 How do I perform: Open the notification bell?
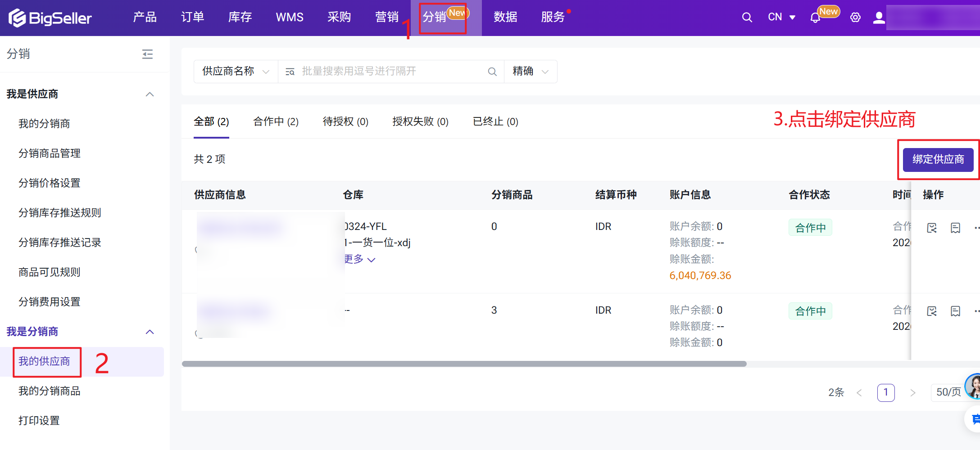point(815,18)
